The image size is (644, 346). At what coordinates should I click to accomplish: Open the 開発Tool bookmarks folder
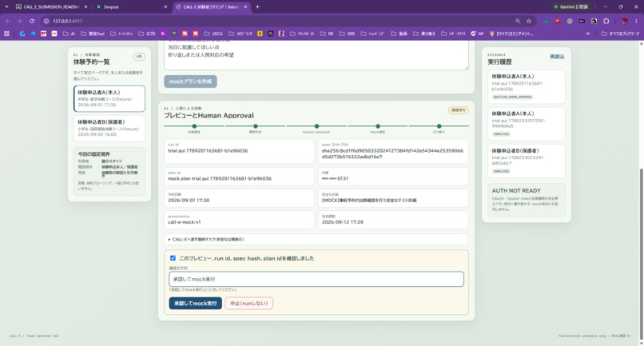93,34
